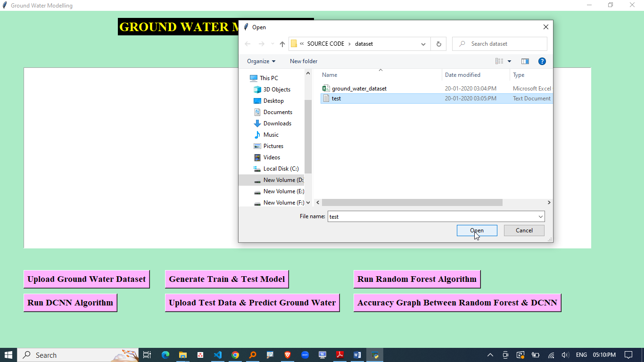
Task: Click the Search dataset box
Action: pyautogui.click(x=500, y=44)
